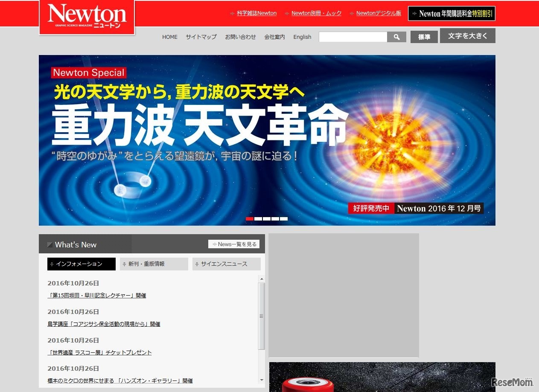Switch site to English
This screenshot has height=392, width=539.
coord(302,37)
